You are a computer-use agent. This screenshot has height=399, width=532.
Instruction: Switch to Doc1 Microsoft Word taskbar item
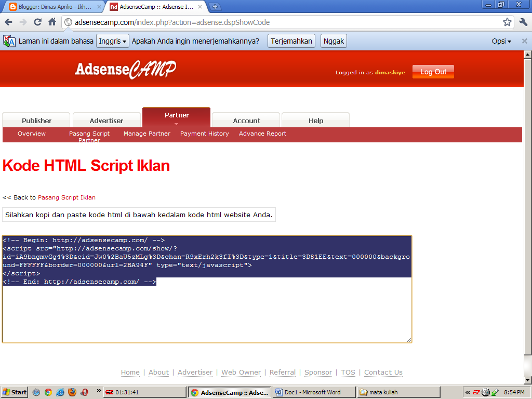(314, 392)
